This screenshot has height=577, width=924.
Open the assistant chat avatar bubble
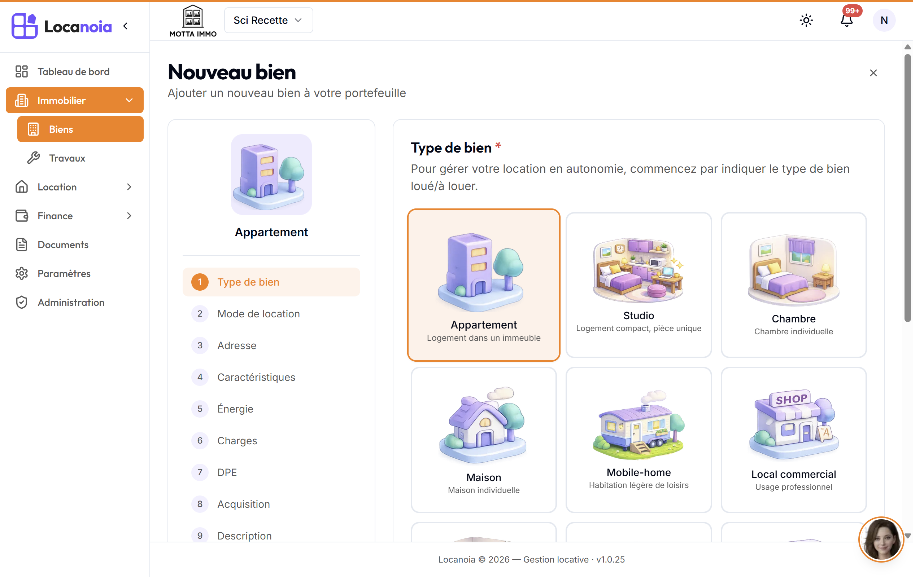coord(881,539)
